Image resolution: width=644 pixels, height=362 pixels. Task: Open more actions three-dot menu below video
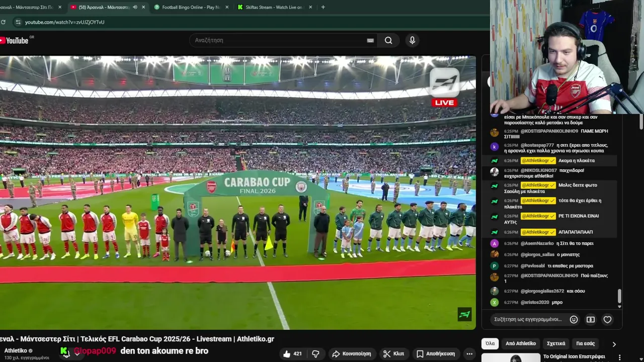(x=469, y=354)
